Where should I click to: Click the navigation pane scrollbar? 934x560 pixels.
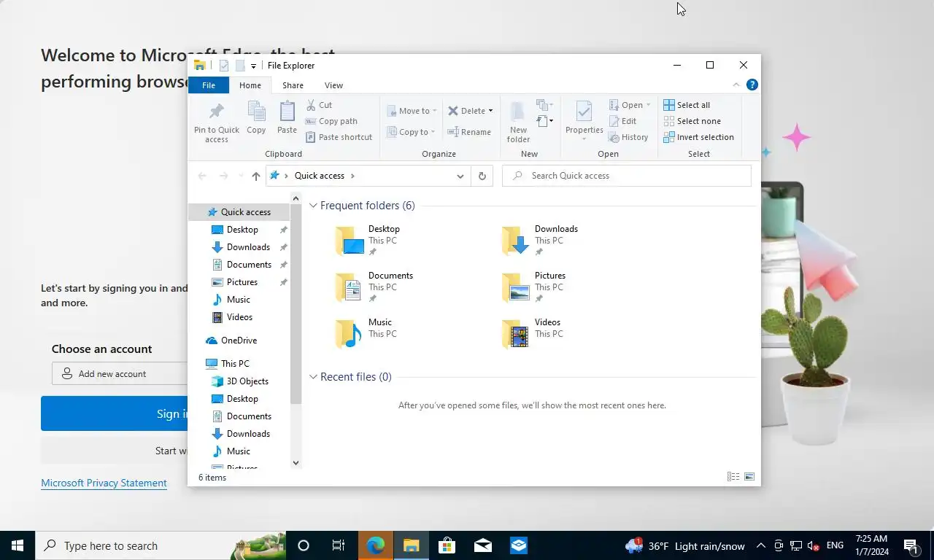pos(296,303)
